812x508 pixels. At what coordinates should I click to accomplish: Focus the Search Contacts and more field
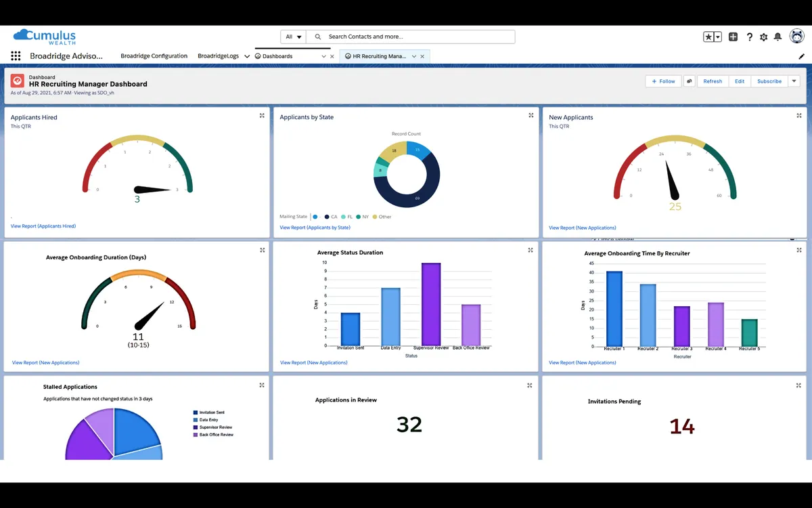tap(411, 37)
